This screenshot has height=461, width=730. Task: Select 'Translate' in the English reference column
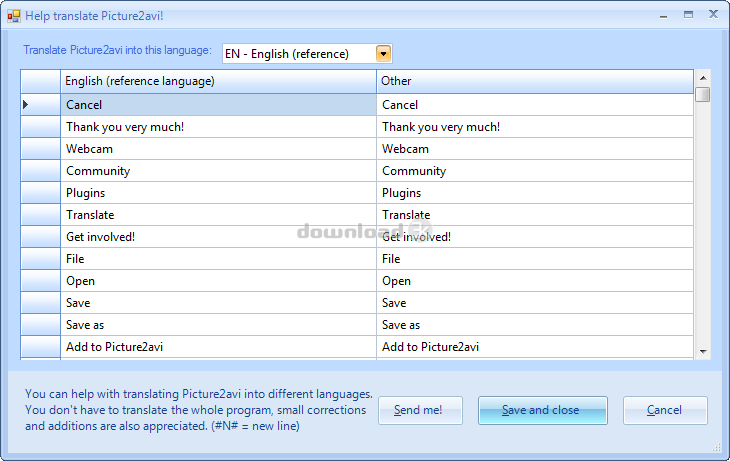tap(218, 215)
